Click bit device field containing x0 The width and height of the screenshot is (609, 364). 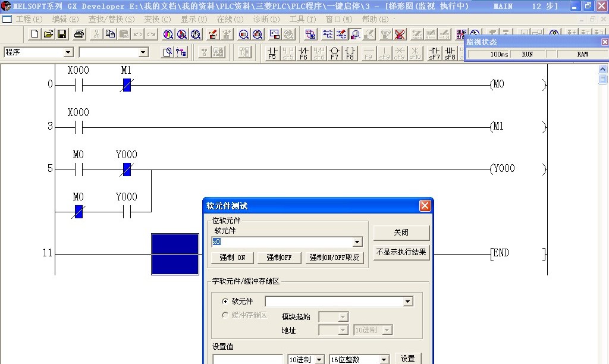[x=282, y=242]
